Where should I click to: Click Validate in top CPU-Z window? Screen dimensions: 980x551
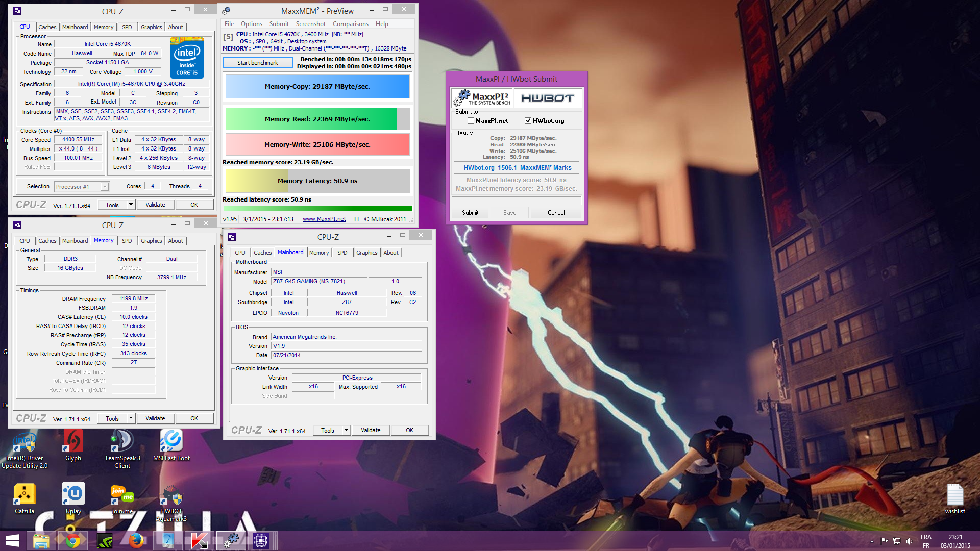click(x=155, y=205)
